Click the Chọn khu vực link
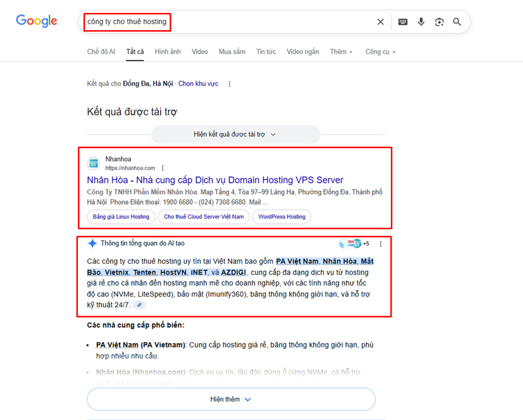Image resolution: width=523 pixels, height=420 pixels. (x=198, y=84)
